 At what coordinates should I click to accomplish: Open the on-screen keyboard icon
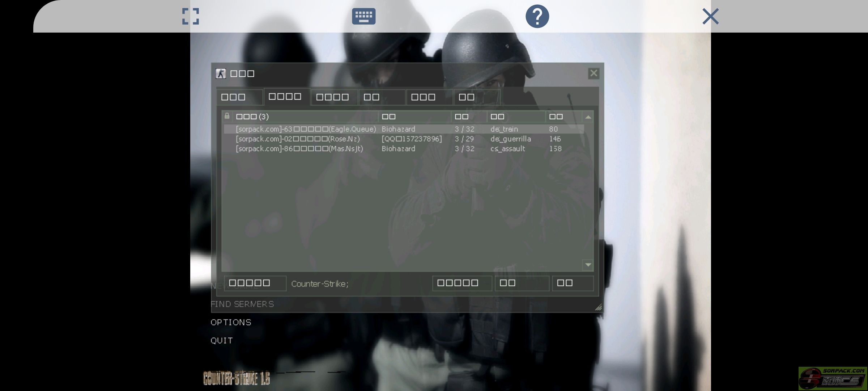(x=363, y=16)
